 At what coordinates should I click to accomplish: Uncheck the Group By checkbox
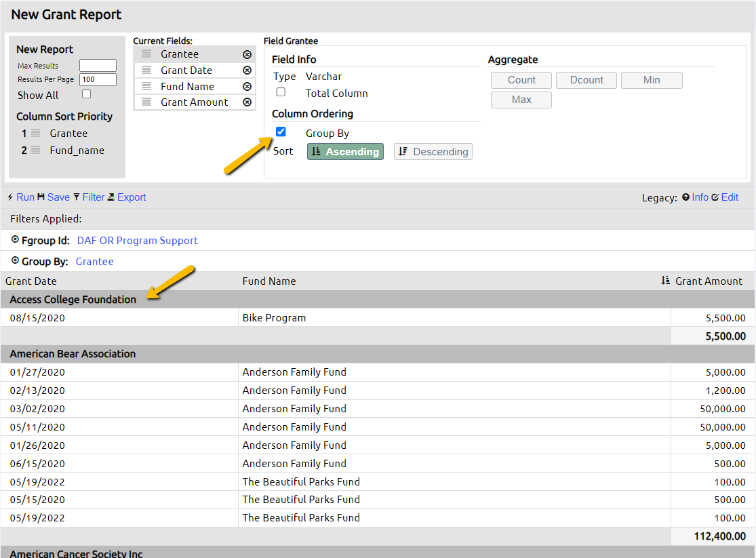pyautogui.click(x=281, y=132)
